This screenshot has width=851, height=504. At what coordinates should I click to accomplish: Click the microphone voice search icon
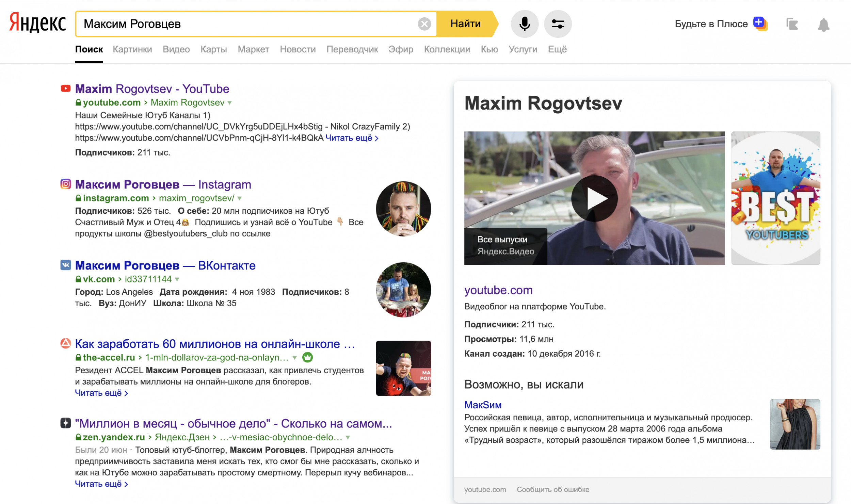(524, 24)
